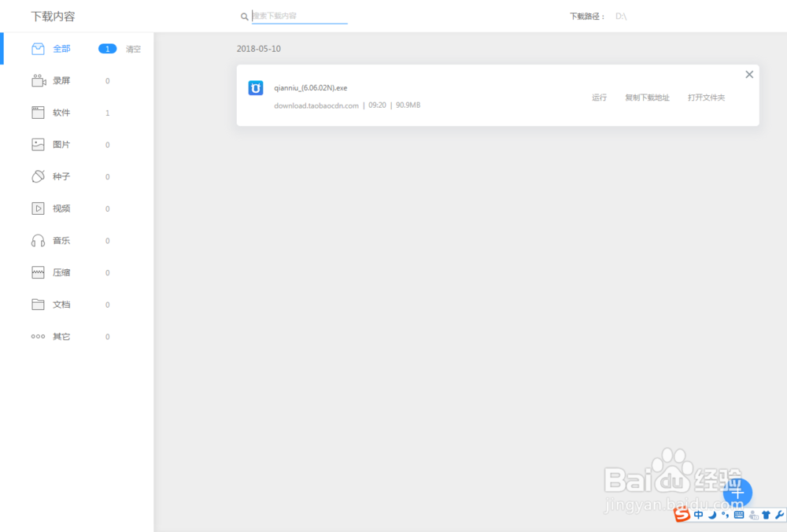Click the search magnifier icon
The image size is (787, 532).
tap(244, 17)
